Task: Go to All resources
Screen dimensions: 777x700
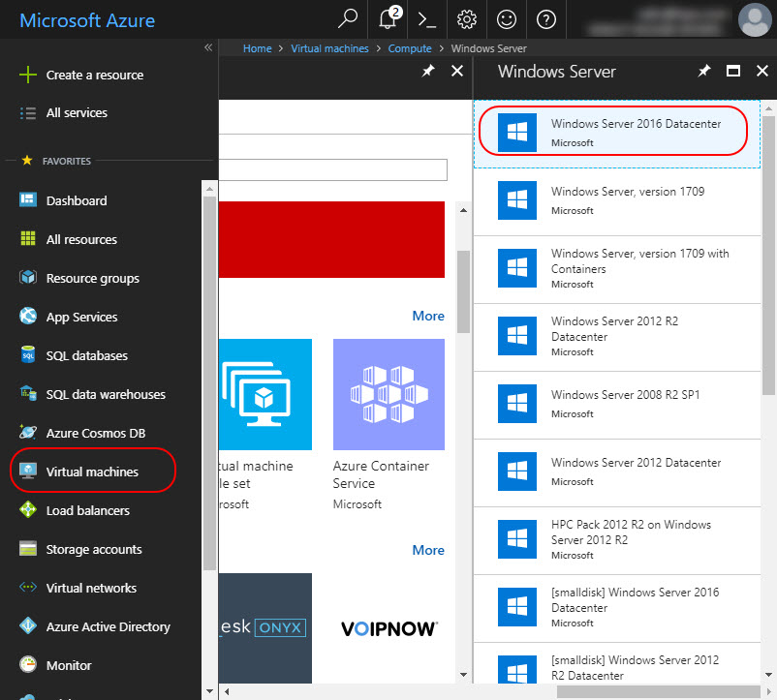Action: point(81,239)
